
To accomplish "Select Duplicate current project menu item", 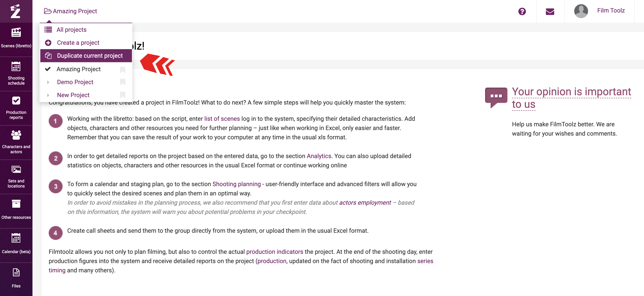I will pyautogui.click(x=86, y=56).
